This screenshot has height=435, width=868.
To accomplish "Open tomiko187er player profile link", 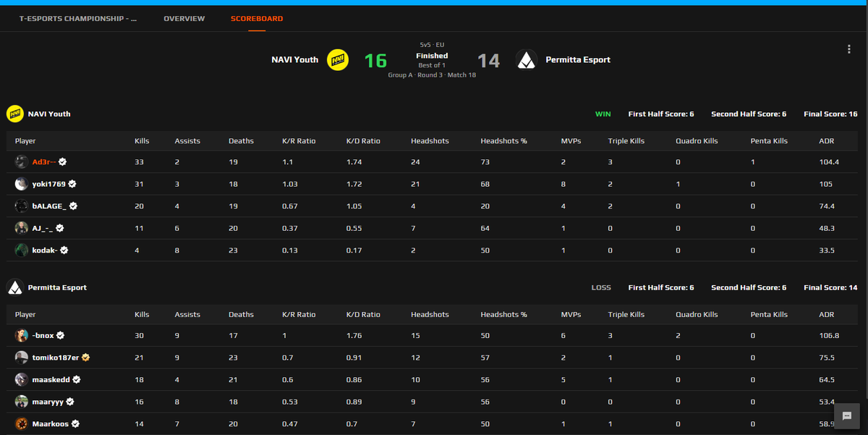I will (x=56, y=358).
